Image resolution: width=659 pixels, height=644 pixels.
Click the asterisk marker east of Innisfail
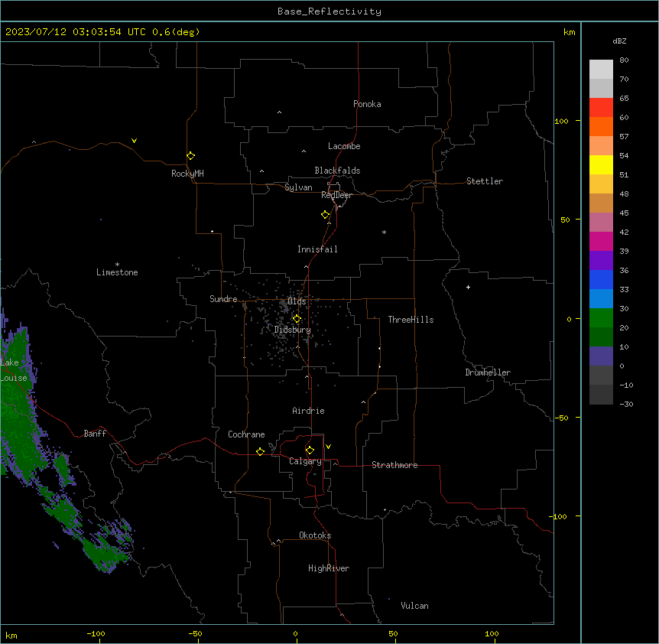[x=384, y=232]
